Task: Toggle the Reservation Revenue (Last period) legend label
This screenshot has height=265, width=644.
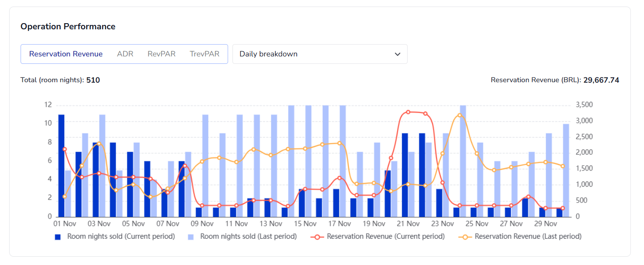Action: (x=528, y=237)
